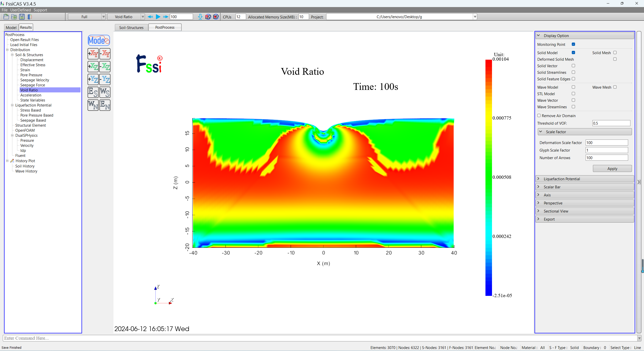Expand the Scalar Bar section
The image size is (644, 351).
point(585,187)
